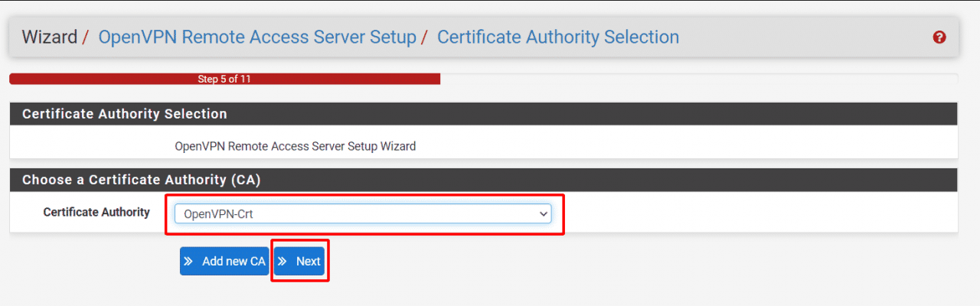Screen dimensions: 980x306
Task: Click the slash before Certificate Authority Selection breadcrumb
Action: pos(423,37)
